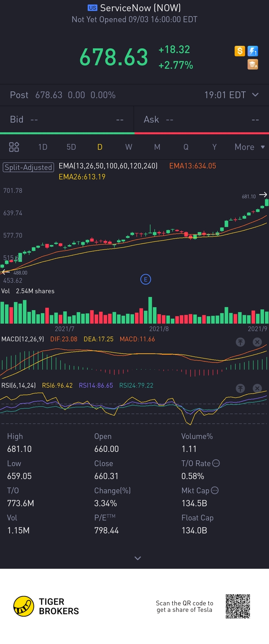Tap the High 681.10 value
Viewport: 269px width, 644px height.
19,449
